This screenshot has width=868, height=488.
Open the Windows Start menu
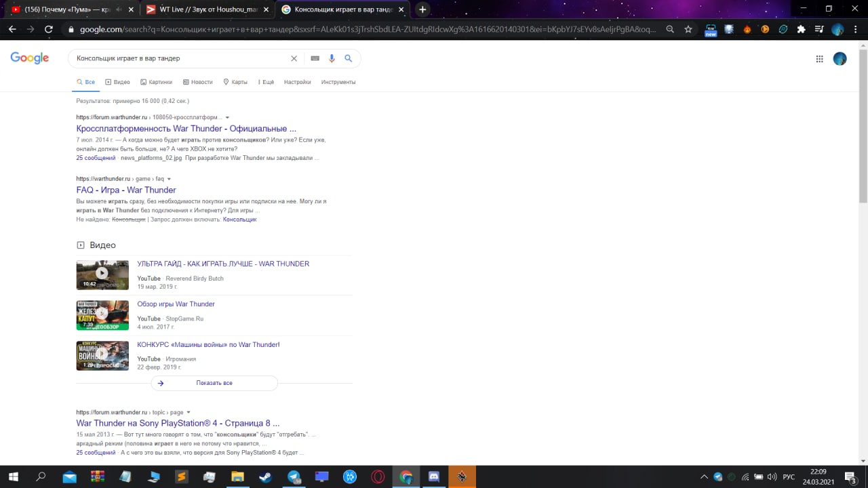pyautogui.click(x=13, y=477)
